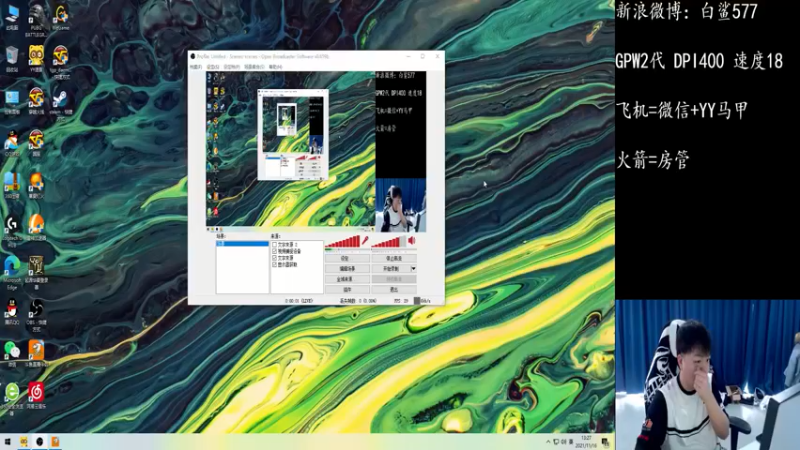Mute the microphone icon in OBS
Viewport: 800px width, 450px height.
(x=365, y=241)
